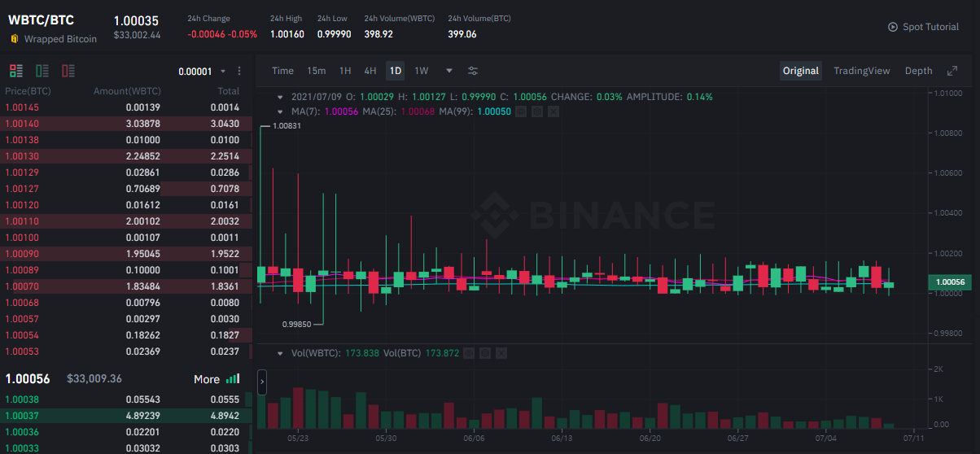Screen dimensions: 980x454
Task: Open MA indicator settings gear
Action: tap(537, 111)
